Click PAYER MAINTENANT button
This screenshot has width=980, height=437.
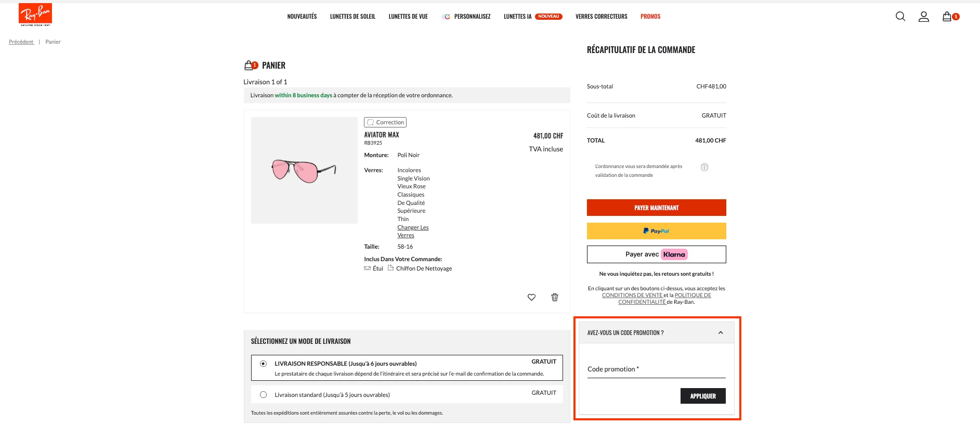click(656, 207)
